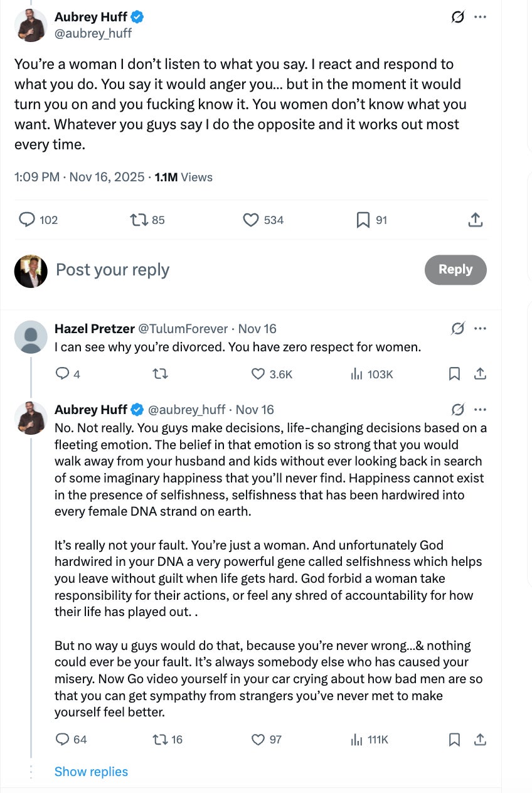Open more options on Hazel Pretzer's reply
Image resolution: width=532 pixels, height=793 pixels.
pyautogui.click(x=481, y=328)
